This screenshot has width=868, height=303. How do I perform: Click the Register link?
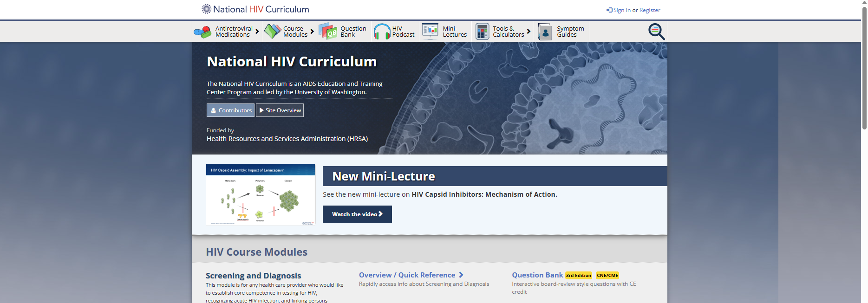[650, 10]
